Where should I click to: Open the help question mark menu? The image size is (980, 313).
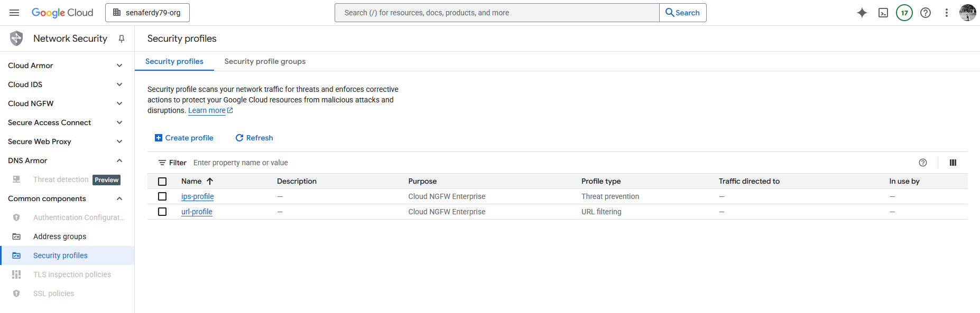click(925, 13)
